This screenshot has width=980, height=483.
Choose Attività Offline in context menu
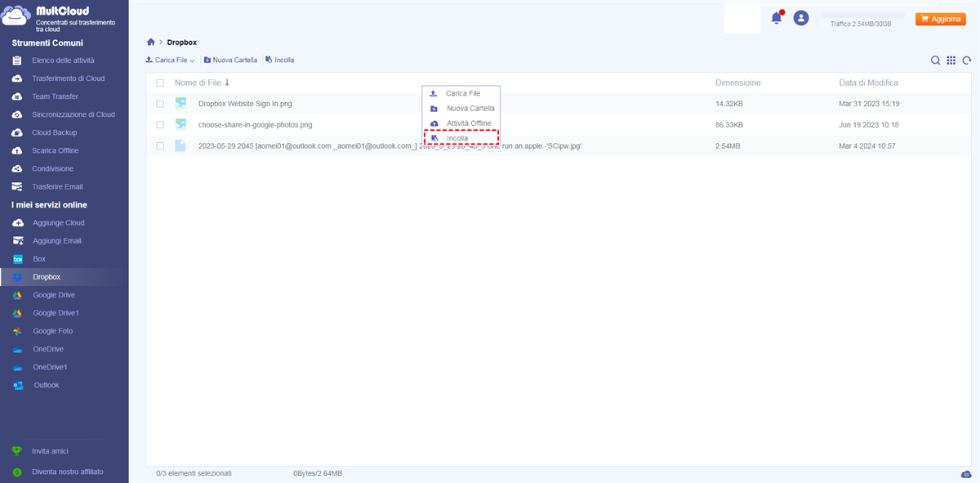pyautogui.click(x=461, y=123)
